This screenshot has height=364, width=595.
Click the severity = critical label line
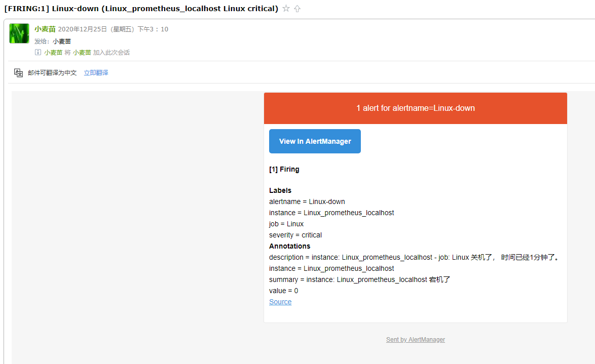click(295, 235)
